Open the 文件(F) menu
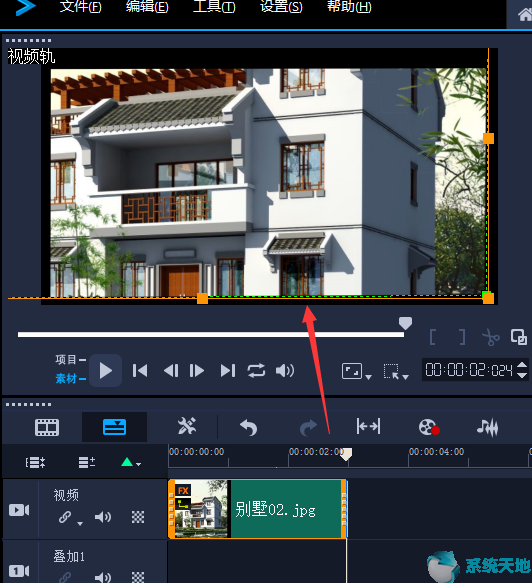This screenshot has height=583, width=532. pos(80,6)
